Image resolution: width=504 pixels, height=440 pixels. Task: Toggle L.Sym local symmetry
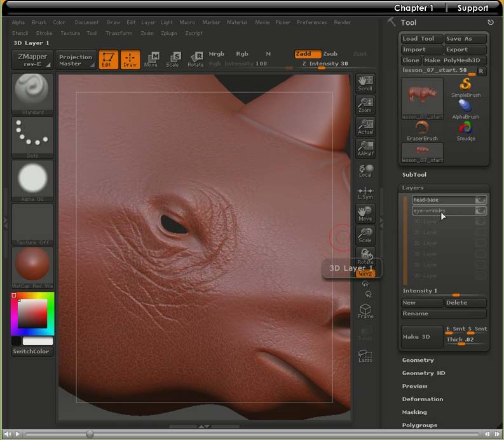[365, 193]
